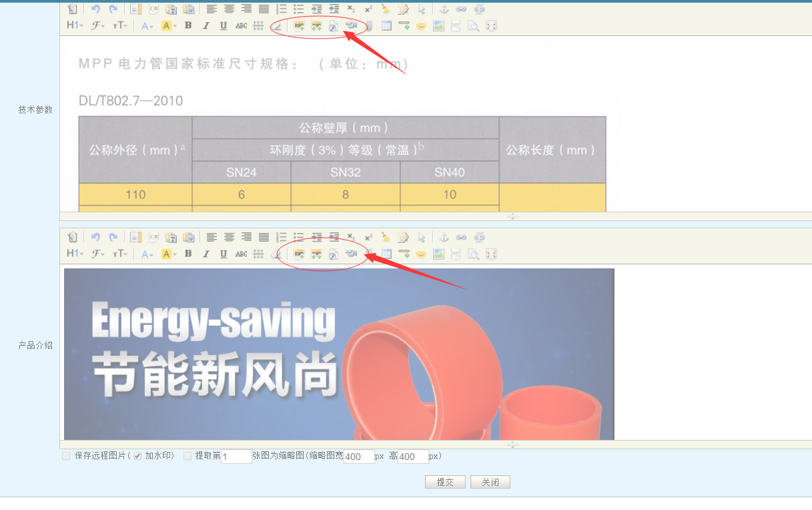Viewport: 812px width, 510px height.
Task: Insert a code block in 技术参数 editor
Action: [153, 9]
